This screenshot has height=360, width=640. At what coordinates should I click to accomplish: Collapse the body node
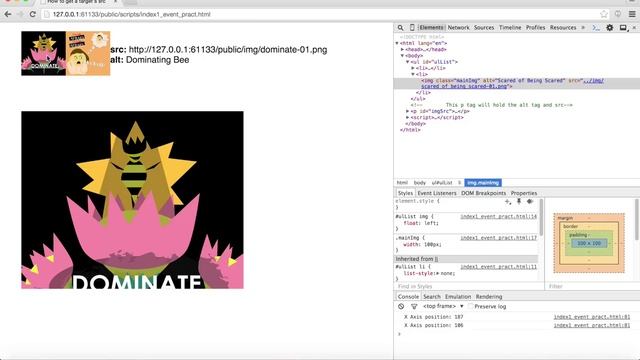pos(402,56)
